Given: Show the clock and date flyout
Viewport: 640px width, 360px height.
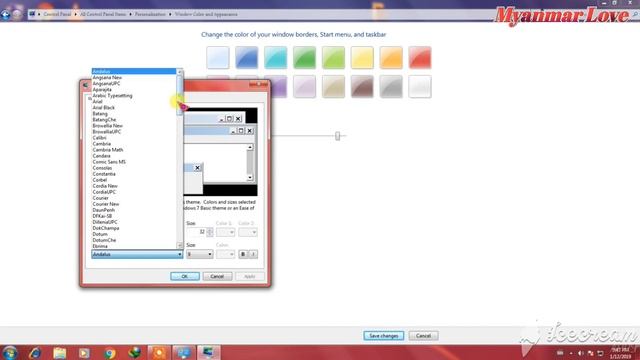Looking at the screenshot, I should (621, 353).
